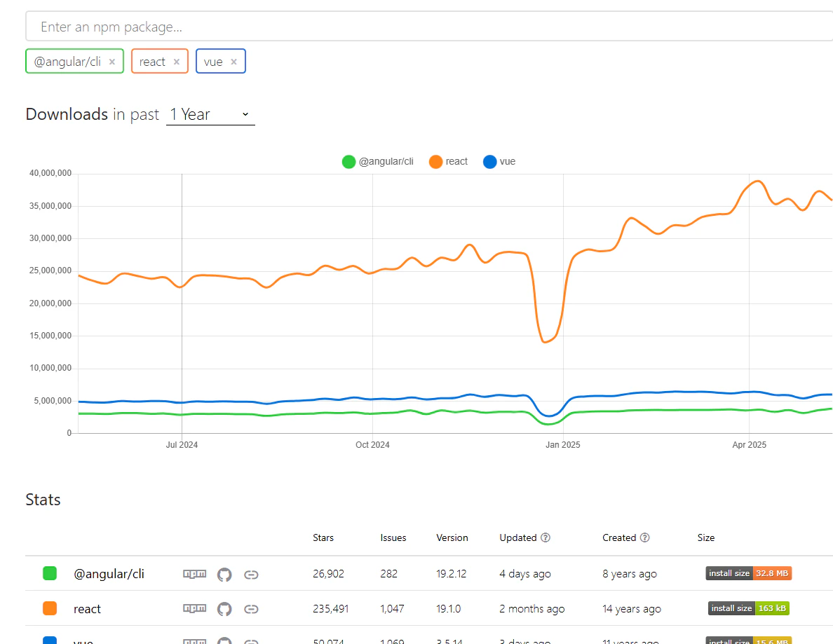
Task: Click the react package name link
Action: tap(87, 609)
